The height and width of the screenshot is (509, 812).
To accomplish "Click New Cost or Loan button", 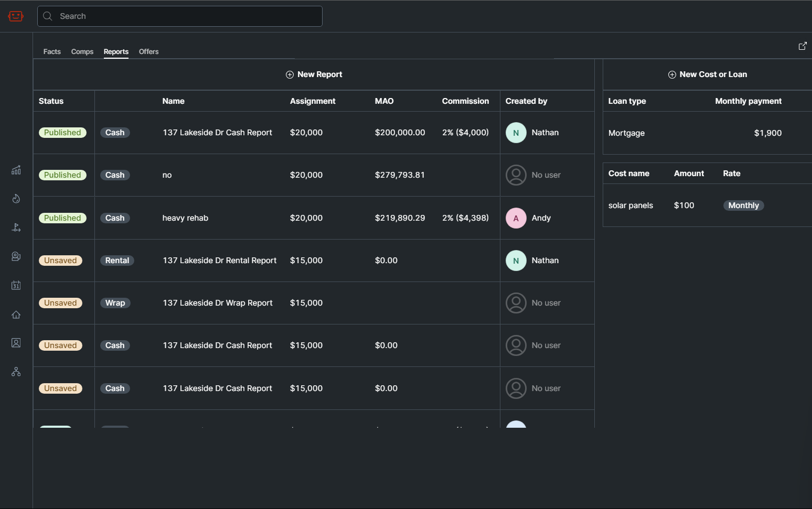I will [707, 74].
